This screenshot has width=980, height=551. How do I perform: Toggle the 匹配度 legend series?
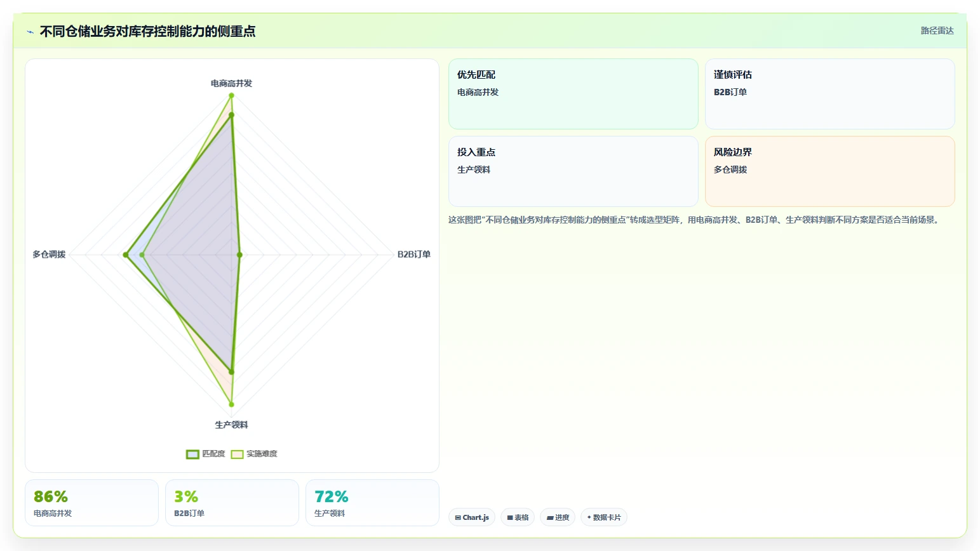206,454
